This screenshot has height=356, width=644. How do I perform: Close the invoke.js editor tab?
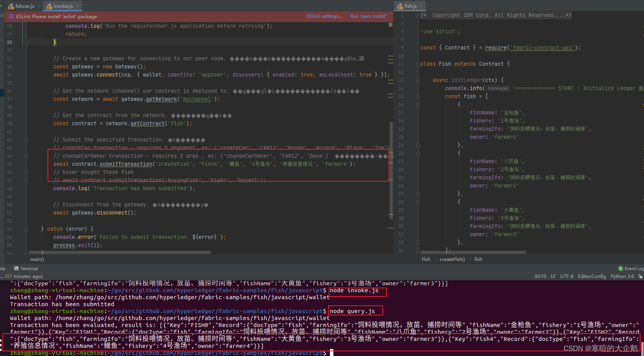pos(77,6)
